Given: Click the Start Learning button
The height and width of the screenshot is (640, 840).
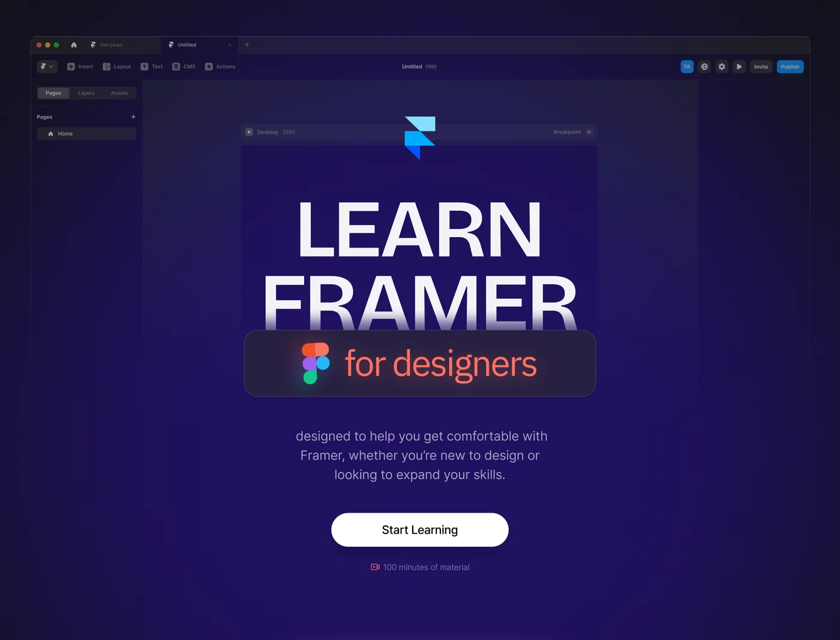Looking at the screenshot, I should [420, 530].
